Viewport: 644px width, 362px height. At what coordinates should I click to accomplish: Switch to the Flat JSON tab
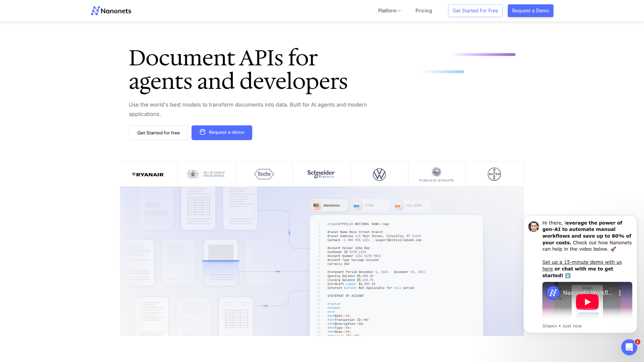411,205
